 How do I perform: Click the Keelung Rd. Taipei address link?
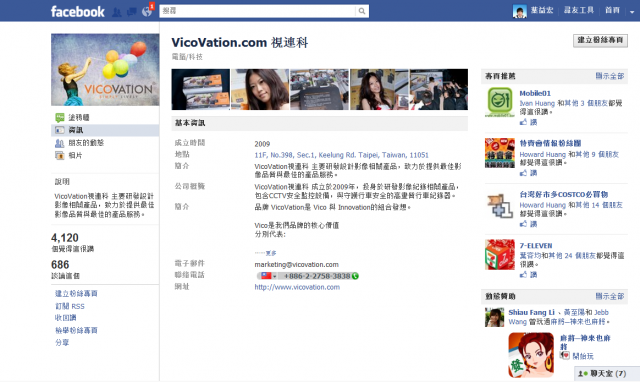[x=341, y=155]
